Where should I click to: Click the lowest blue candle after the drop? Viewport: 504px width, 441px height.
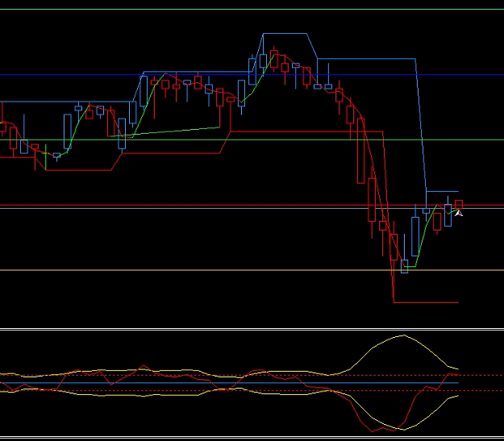click(x=405, y=267)
